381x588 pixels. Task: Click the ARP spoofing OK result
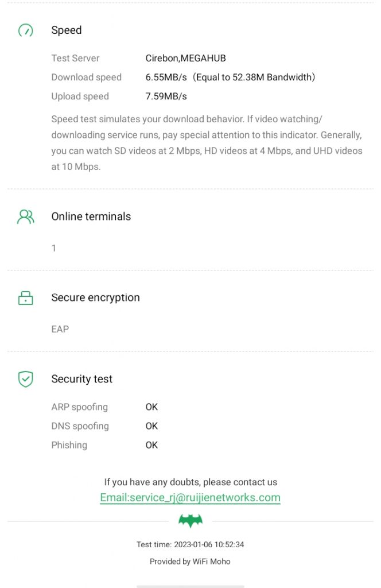tap(151, 407)
